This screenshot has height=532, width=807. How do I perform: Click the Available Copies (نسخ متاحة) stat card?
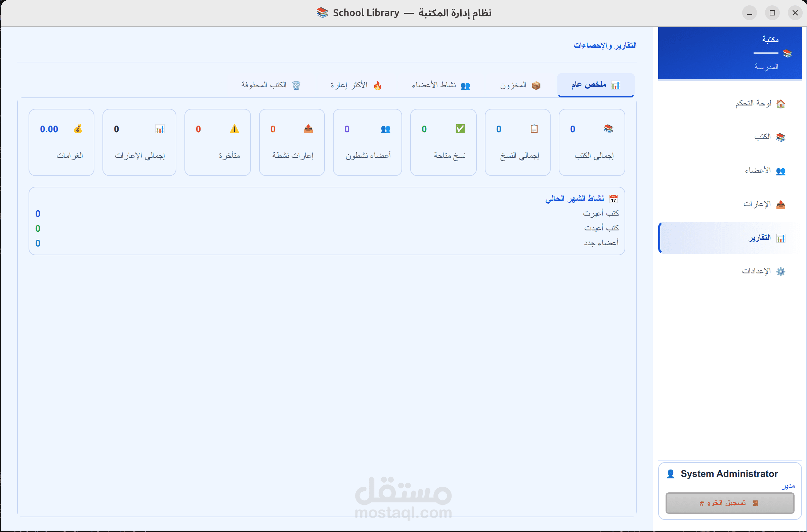[443, 142]
